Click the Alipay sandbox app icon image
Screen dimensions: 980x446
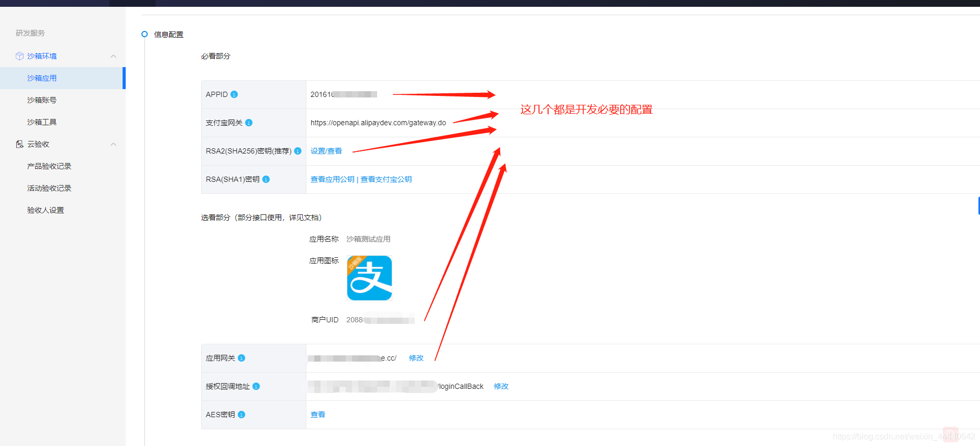click(x=369, y=278)
